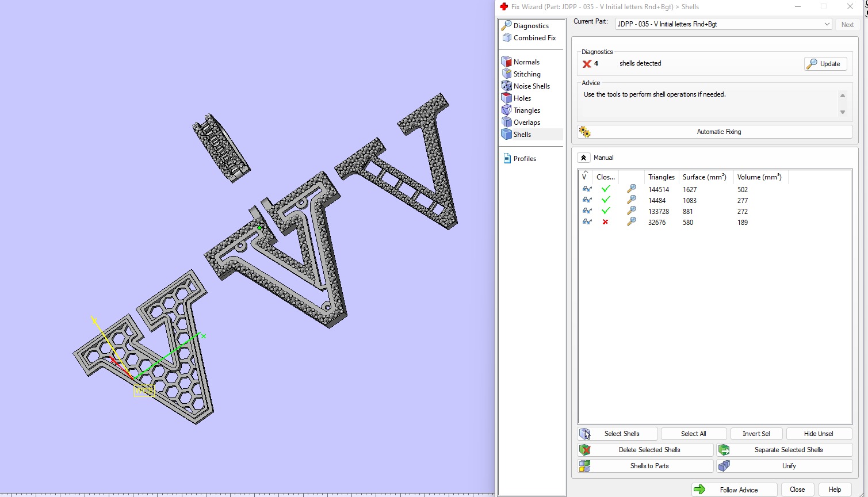
Task: Zoom to the 14484-triangle shell with magnifier
Action: point(632,200)
